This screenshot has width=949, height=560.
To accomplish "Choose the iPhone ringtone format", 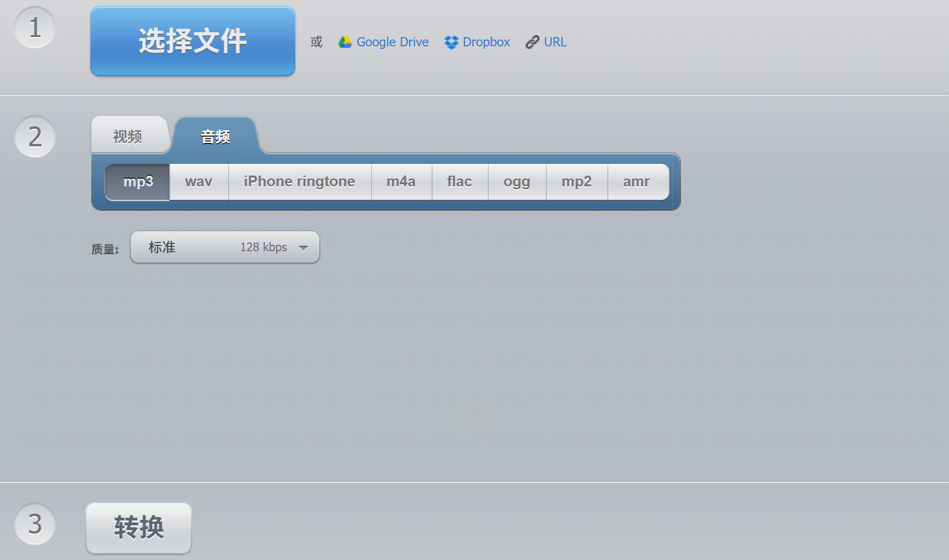I will pyautogui.click(x=299, y=181).
